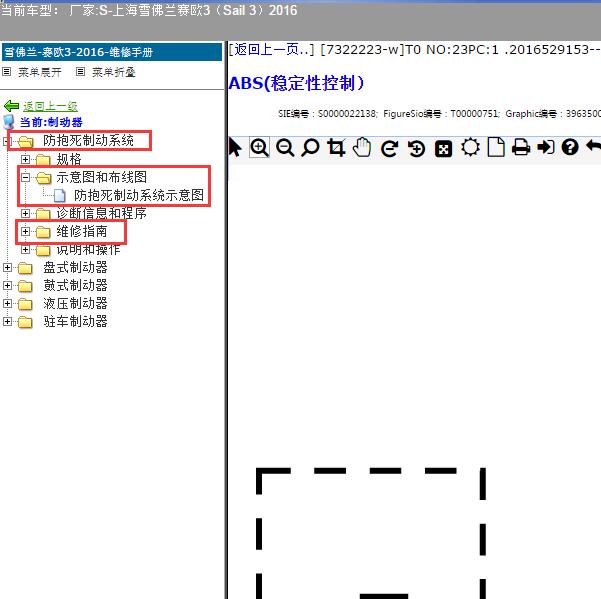Click folder icon of 驻车制动器
The image size is (601, 599).
click(x=25, y=322)
